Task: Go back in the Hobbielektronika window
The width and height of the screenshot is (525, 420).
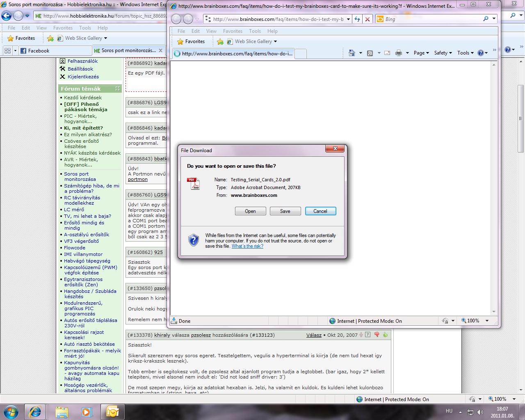Action: pos(7,16)
